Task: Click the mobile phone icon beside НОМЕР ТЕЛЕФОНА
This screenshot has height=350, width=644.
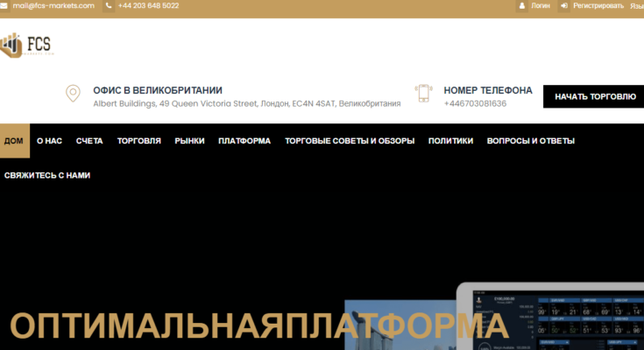Action: (x=423, y=94)
